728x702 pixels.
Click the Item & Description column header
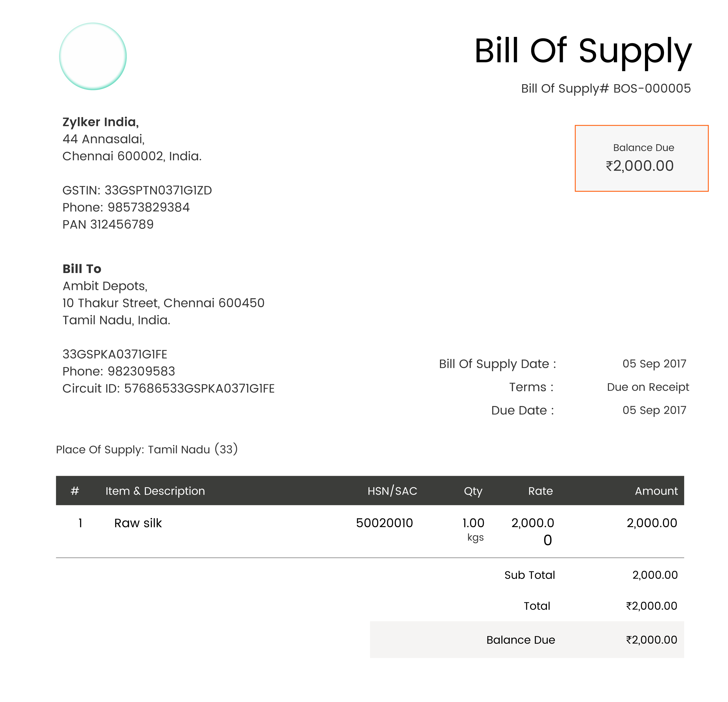tap(155, 491)
